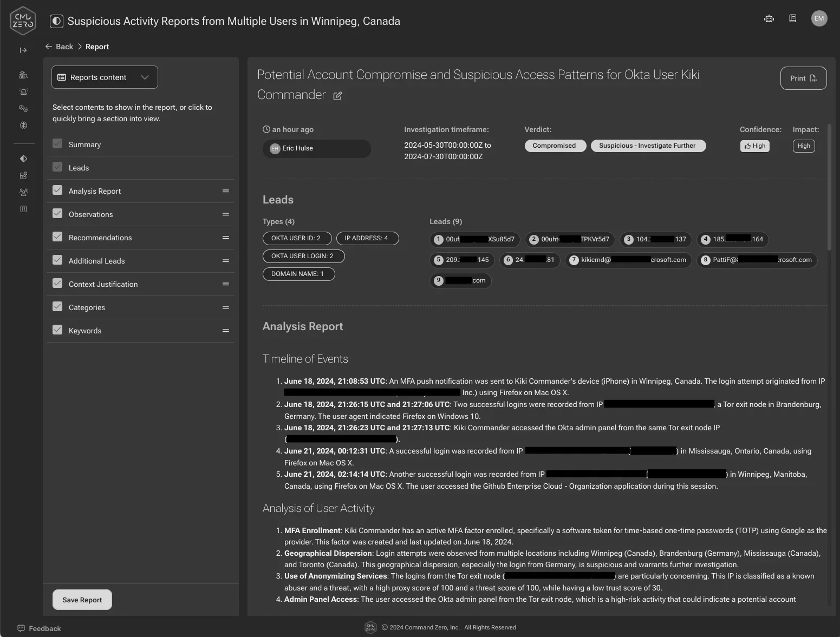This screenshot has width=840, height=637.
Task: Grab the reorder handle for Keywords
Action: 226,331
